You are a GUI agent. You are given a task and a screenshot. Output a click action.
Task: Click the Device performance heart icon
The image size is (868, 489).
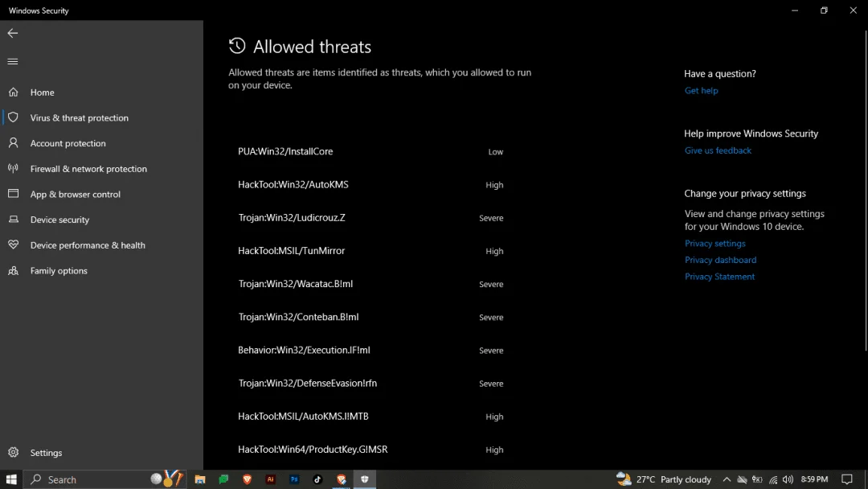[14, 244]
